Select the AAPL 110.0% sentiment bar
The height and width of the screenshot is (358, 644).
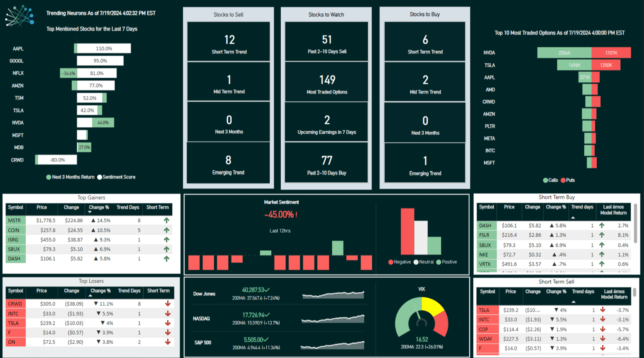tap(104, 48)
